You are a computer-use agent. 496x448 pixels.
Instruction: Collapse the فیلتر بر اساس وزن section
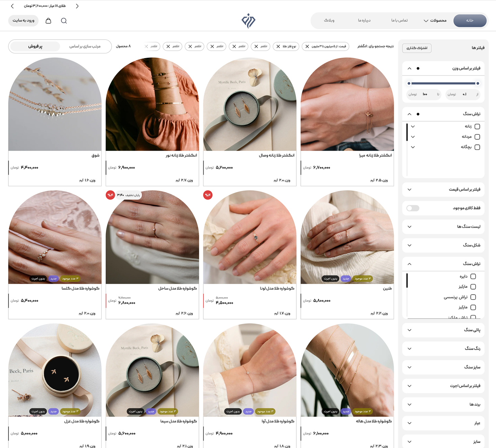pos(410,68)
